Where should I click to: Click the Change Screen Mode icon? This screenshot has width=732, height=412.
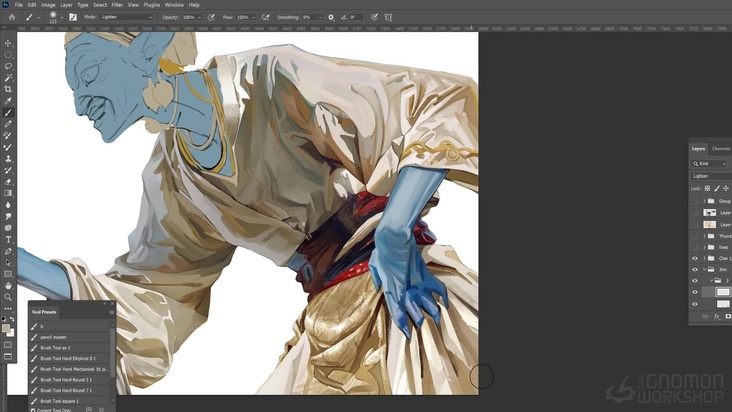[8, 357]
